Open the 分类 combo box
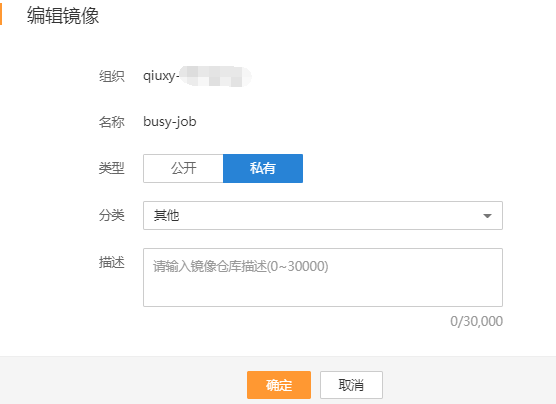 (x=323, y=216)
